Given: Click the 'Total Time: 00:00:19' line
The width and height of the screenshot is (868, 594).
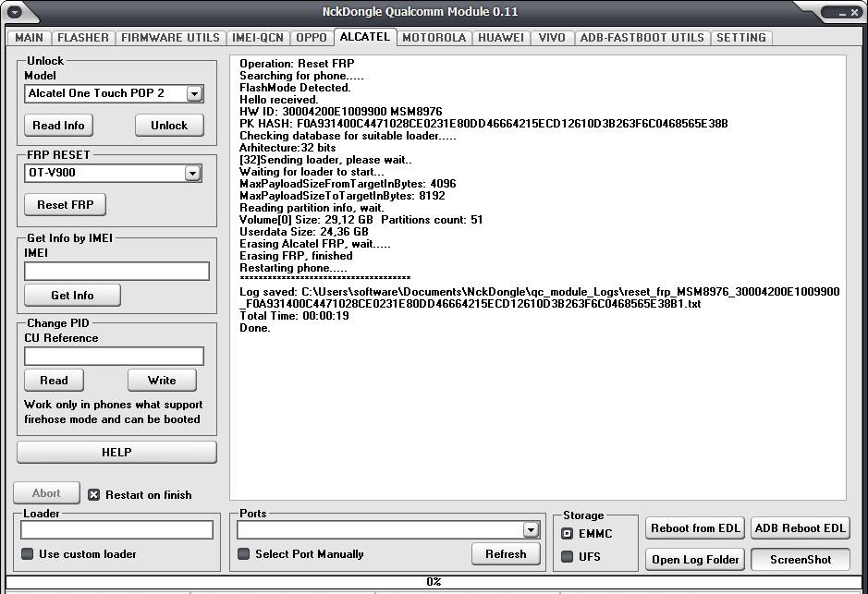Looking at the screenshot, I should pos(294,316).
